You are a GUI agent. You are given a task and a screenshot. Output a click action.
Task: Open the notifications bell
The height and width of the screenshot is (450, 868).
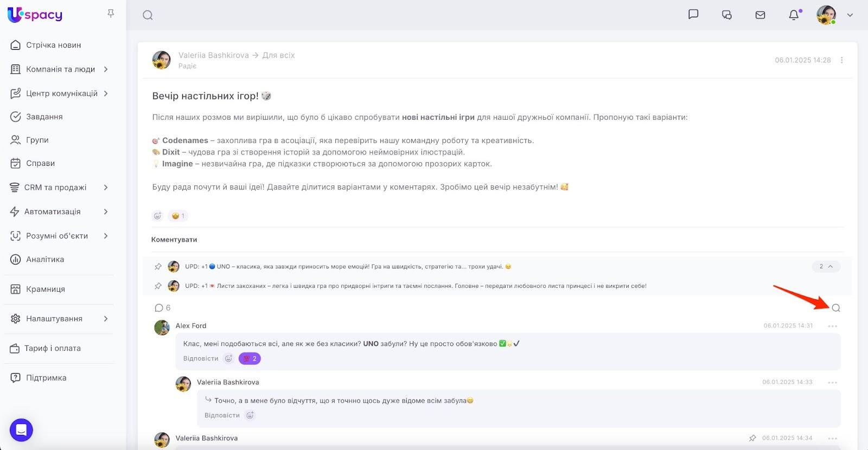click(x=794, y=15)
